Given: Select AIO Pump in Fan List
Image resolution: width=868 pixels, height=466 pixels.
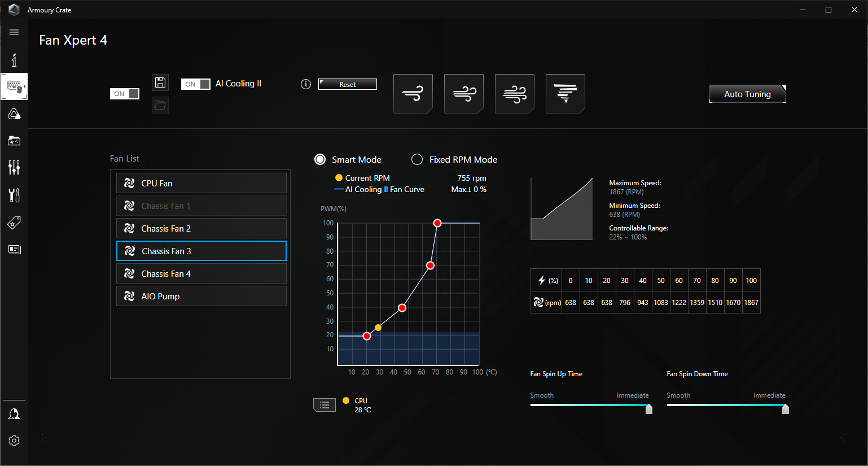Looking at the screenshot, I should pyautogui.click(x=201, y=296).
